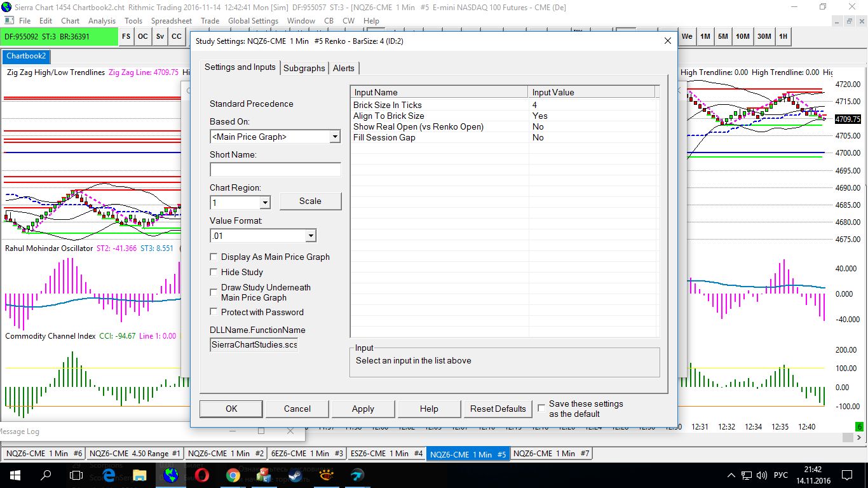Viewport: 868px width, 488px height.
Task: Switch to the Settings and Inputs tab
Action: coord(240,67)
